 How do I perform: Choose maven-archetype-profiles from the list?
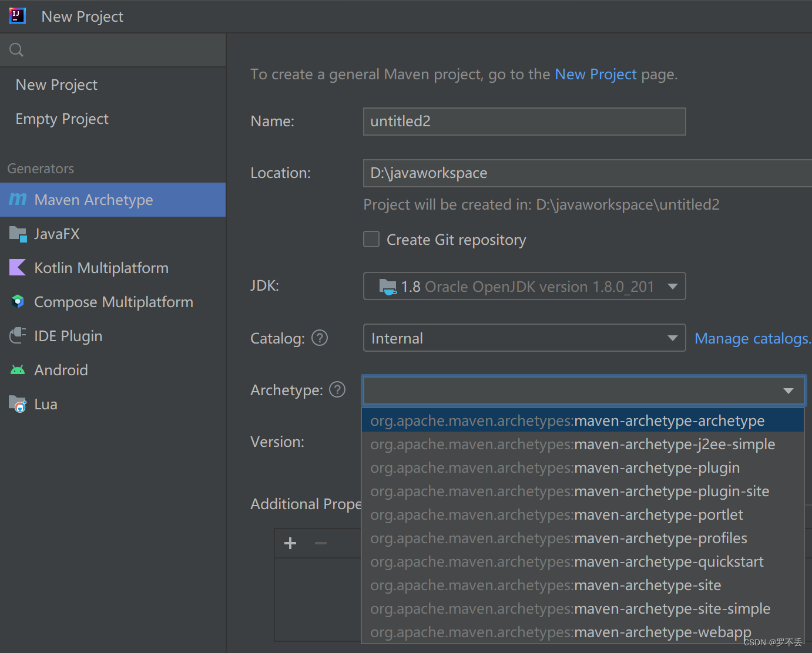(x=583, y=538)
